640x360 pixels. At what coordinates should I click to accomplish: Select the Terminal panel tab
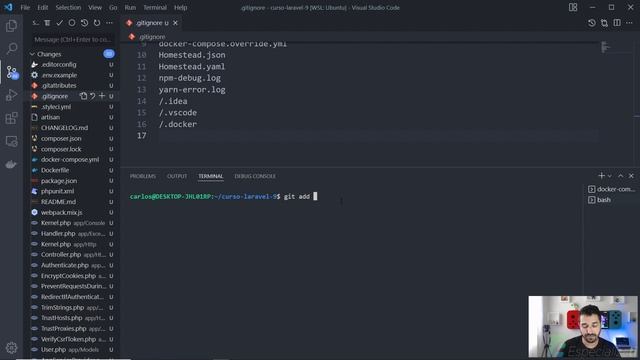pos(211,176)
